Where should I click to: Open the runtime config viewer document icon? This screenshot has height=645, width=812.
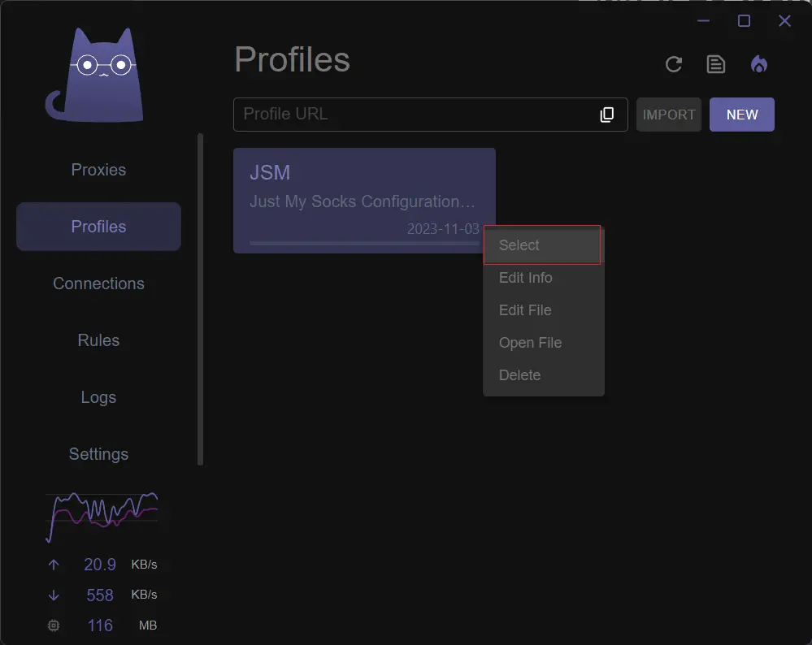point(716,64)
